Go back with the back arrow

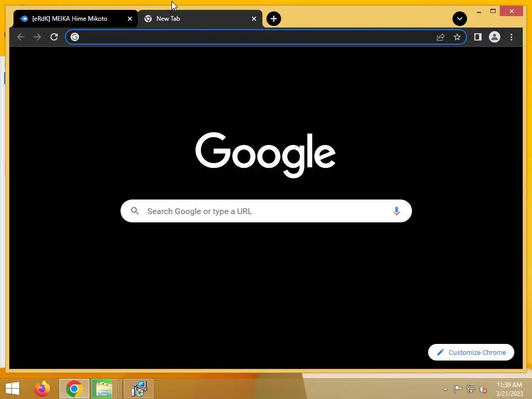(x=21, y=37)
